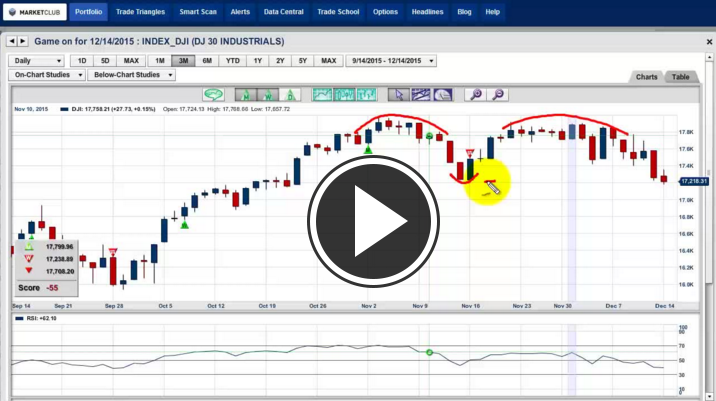Screen dimensions: 716x401
Task: Toggle the weekly Trade Triangle icon
Action: click(268, 95)
